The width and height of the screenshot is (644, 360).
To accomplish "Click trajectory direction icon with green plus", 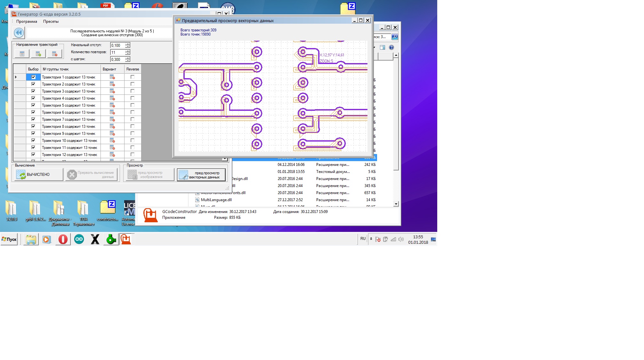I will [38, 54].
